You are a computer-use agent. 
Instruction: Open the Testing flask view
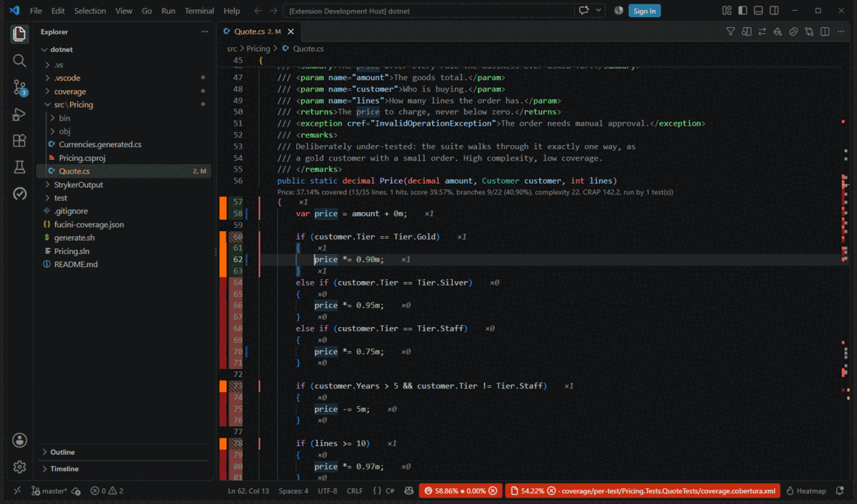tap(19, 167)
